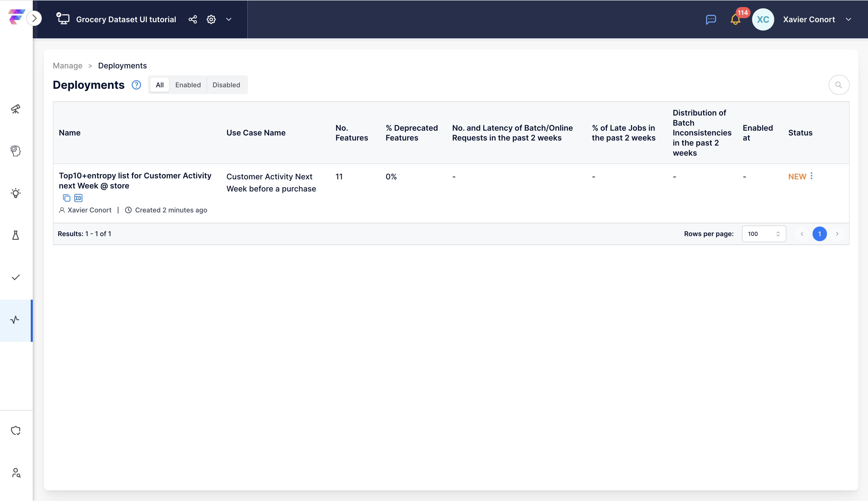The height and width of the screenshot is (501, 868).
Task: Click the Use Case Name column header
Action: [x=256, y=133]
